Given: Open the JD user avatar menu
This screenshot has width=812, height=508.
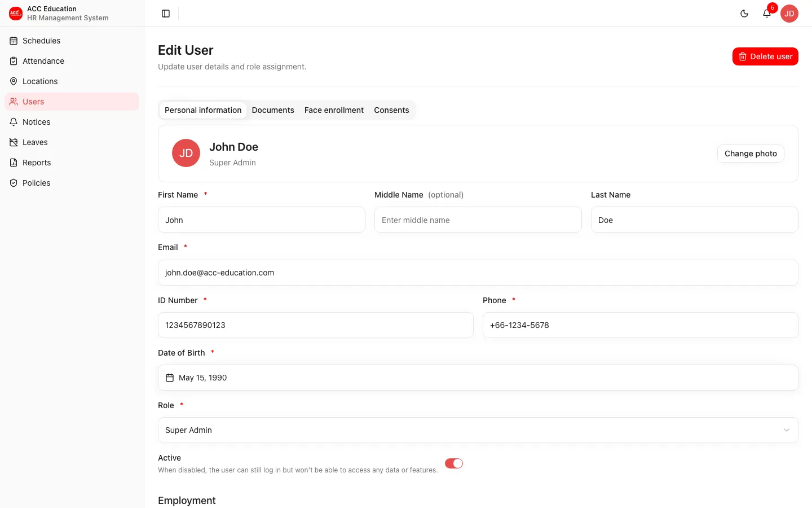Looking at the screenshot, I should click(x=789, y=14).
